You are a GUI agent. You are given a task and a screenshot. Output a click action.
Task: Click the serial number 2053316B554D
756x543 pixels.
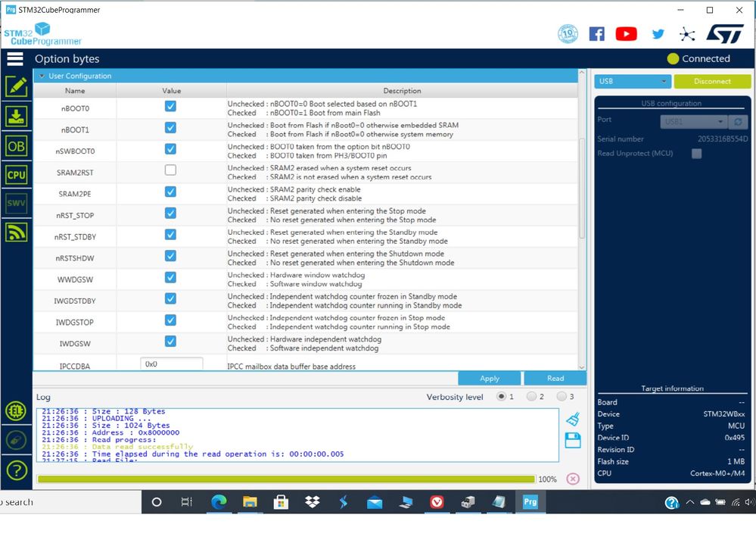coord(722,139)
